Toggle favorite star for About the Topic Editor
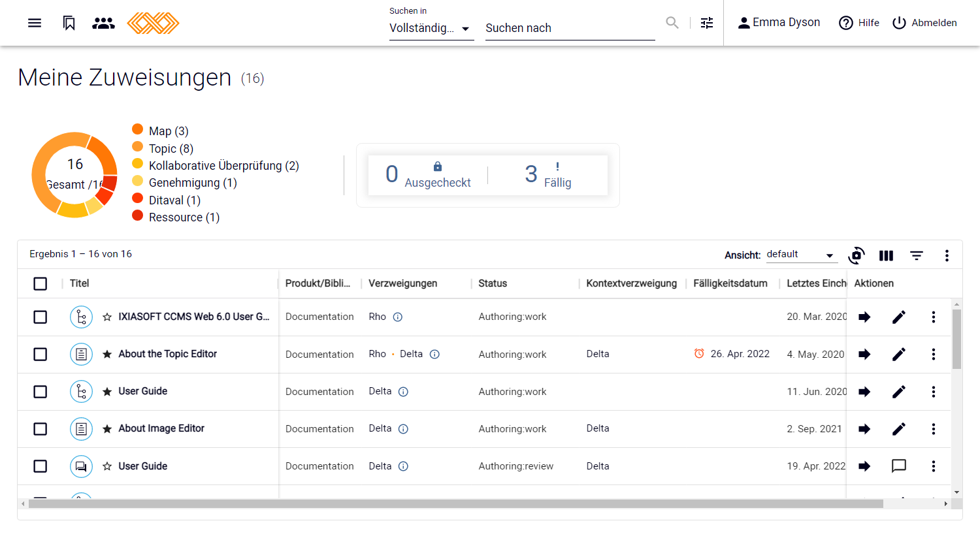The width and height of the screenshot is (980, 555). (107, 354)
